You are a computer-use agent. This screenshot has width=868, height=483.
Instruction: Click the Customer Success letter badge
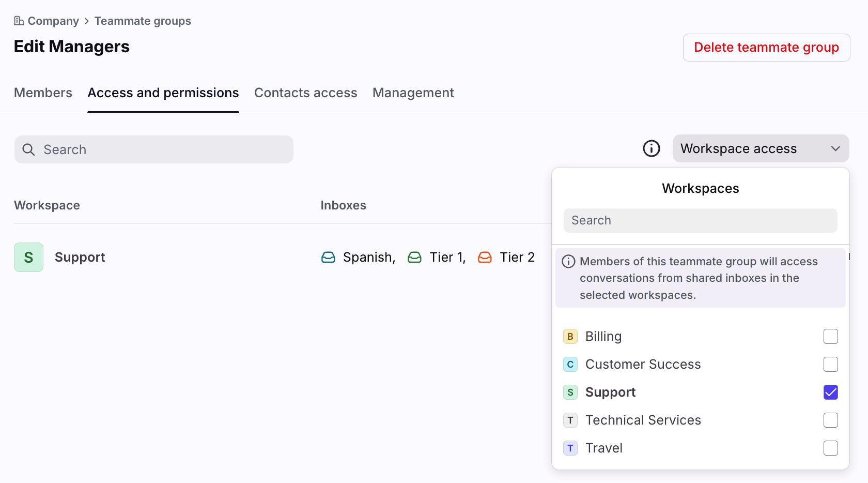[x=570, y=365]
